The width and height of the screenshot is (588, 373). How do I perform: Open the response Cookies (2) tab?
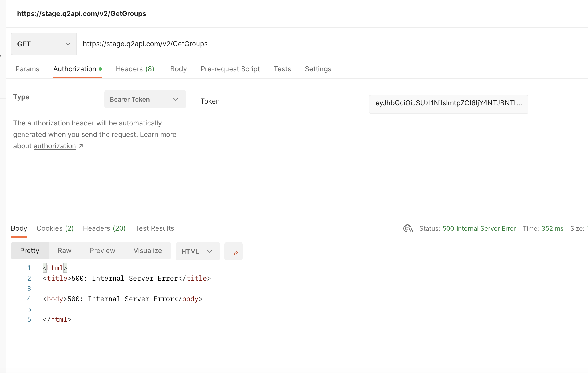point(55,228)
